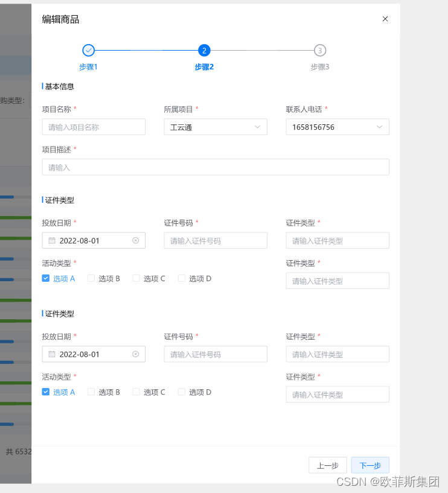Click the first section's 证件号码 input

216,241
